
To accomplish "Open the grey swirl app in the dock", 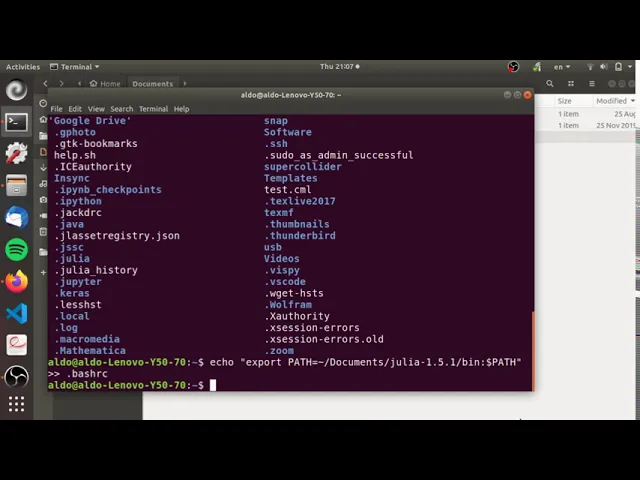I will point(16,90).
